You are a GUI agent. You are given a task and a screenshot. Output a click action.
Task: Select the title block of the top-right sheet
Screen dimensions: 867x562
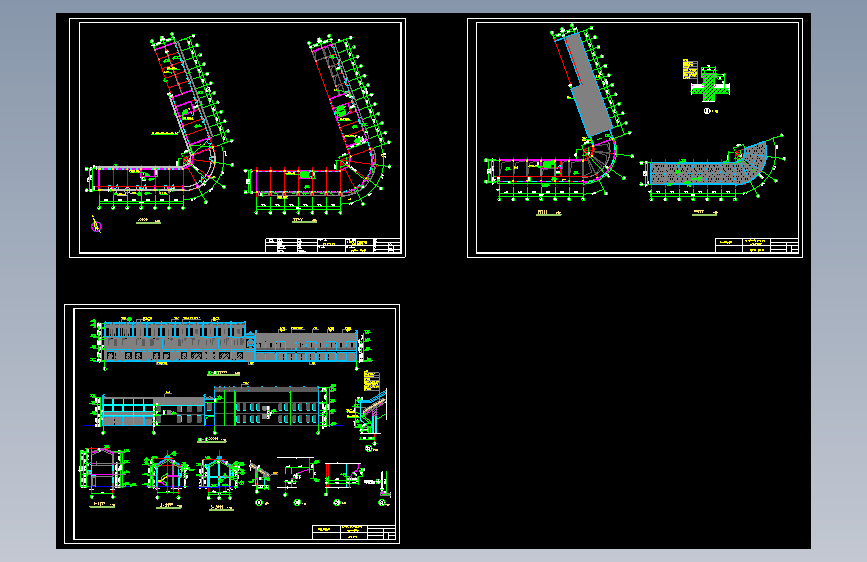click(757, 246)
